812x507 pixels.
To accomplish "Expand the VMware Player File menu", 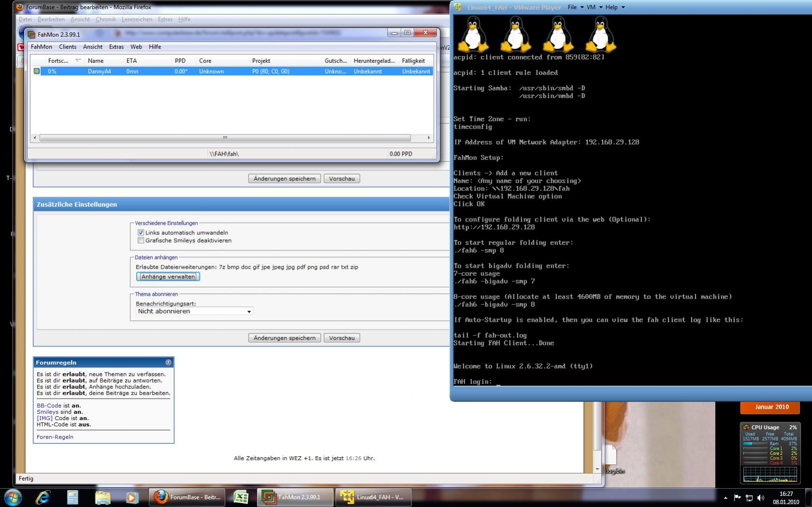I will (575, 7).
